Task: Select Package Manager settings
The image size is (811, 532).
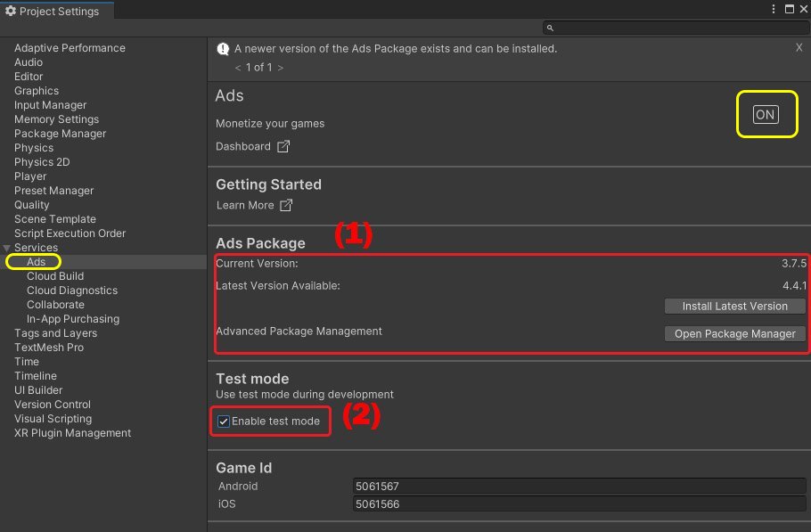Action: (x=60, y=134)
